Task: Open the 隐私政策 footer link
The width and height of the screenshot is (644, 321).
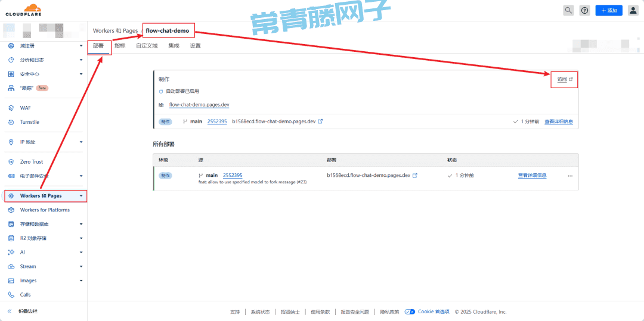Action: pos(389,311)
